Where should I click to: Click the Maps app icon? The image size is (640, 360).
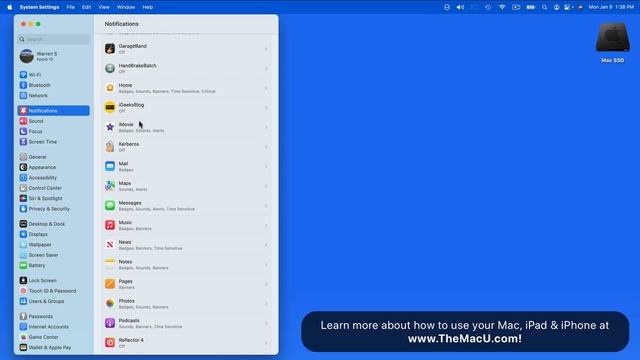point(110,186)
